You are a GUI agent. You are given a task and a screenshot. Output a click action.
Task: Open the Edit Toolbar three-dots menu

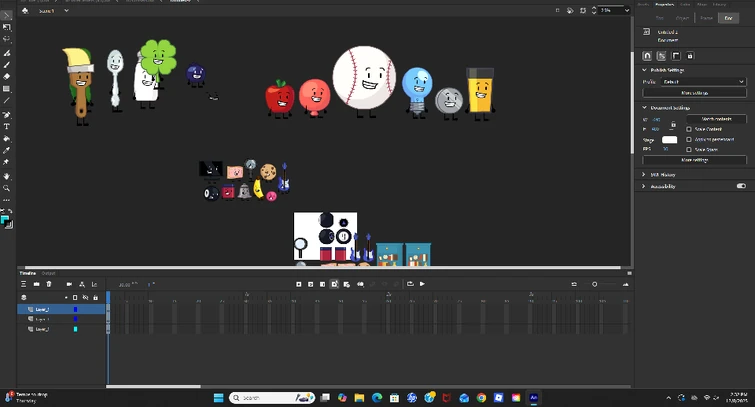pyautogui.click(x=7, y=200)
